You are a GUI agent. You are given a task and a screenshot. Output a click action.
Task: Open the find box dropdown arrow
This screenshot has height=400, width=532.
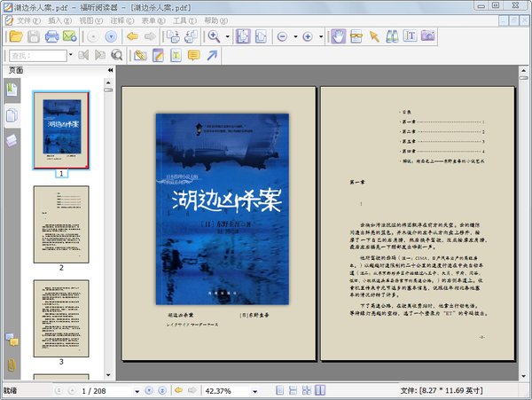[x=71, y=55]
